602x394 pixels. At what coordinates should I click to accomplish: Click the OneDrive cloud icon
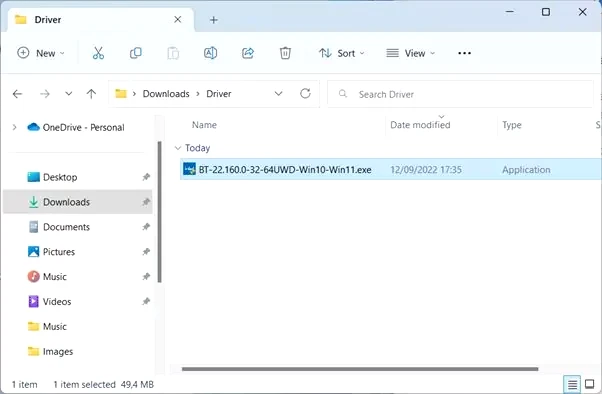click(33, 127)
